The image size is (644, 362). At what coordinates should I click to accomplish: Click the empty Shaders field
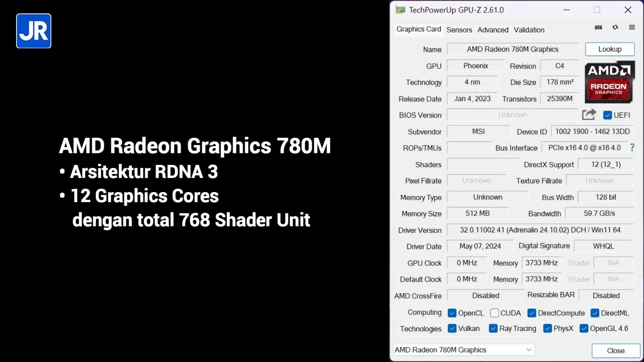[482, 164]
